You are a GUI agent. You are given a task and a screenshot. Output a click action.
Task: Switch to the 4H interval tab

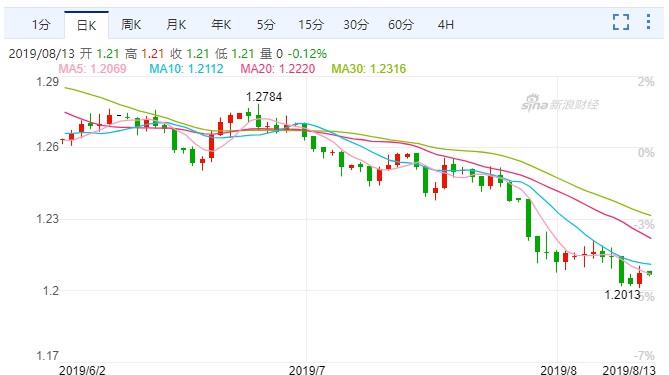tap(445, 25)
